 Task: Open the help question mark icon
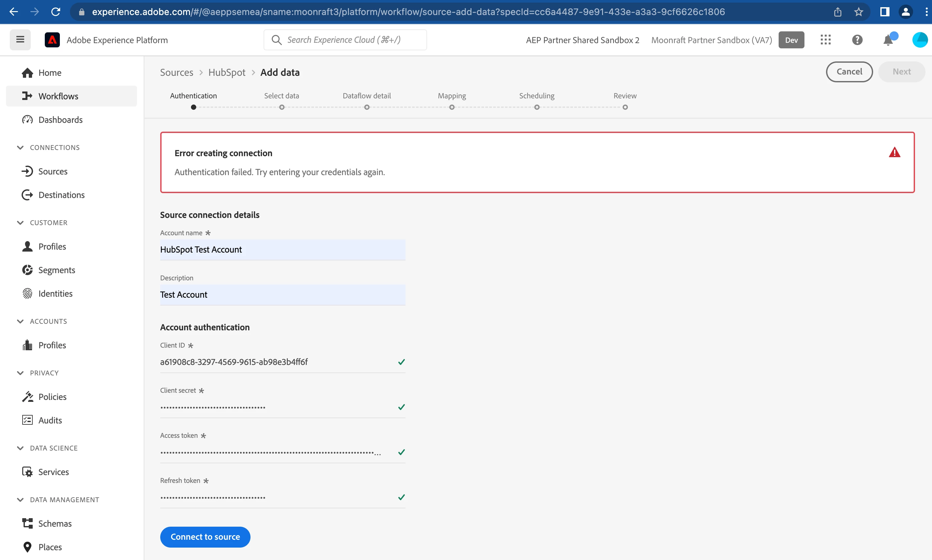tap(857, 40)
